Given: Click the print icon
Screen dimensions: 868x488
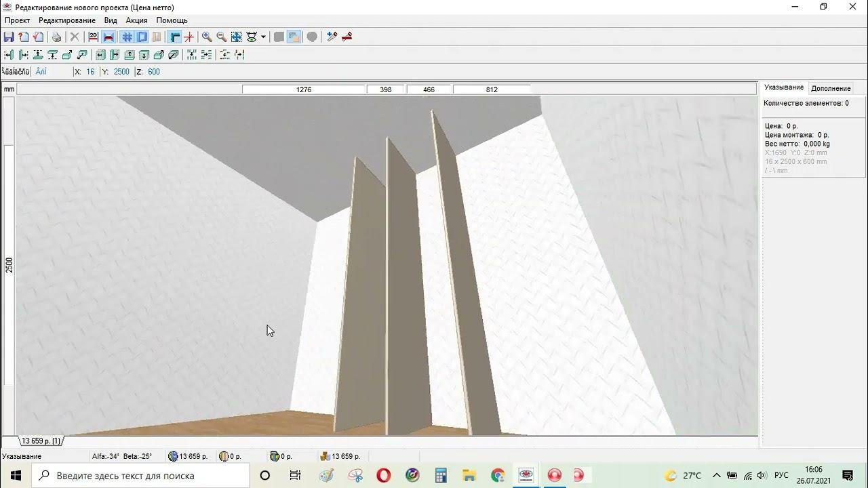Looking at the screenshot, I should (57, 37).
